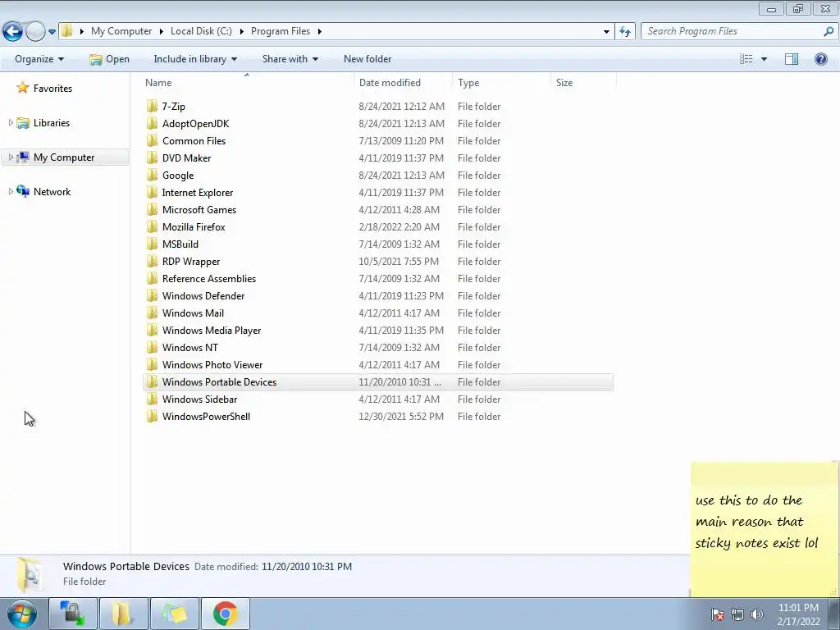Select the Mozilla Firefox folder icon
This screenshot has width=840, height=630.
(152, 226)
